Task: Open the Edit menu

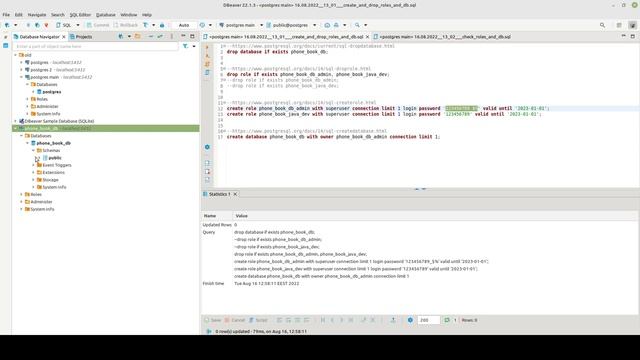Action: (19, 15)
